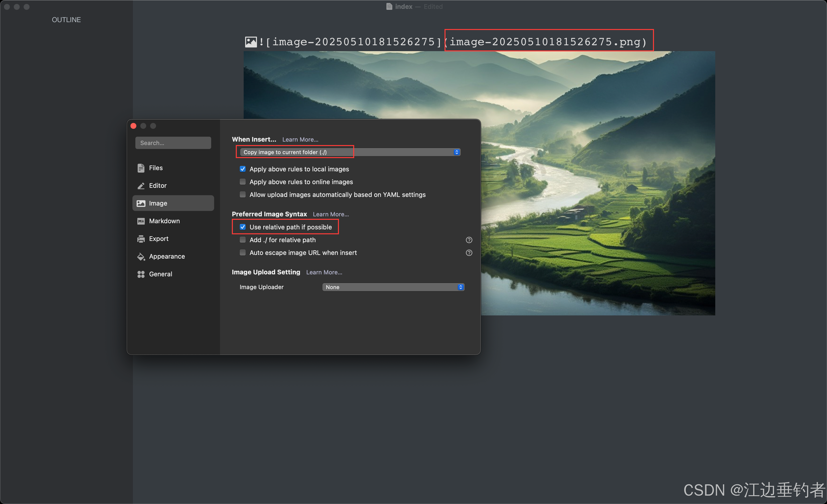Click Learn More next to When Insert
Screen dimensions: 827x504
click(300, 139)
